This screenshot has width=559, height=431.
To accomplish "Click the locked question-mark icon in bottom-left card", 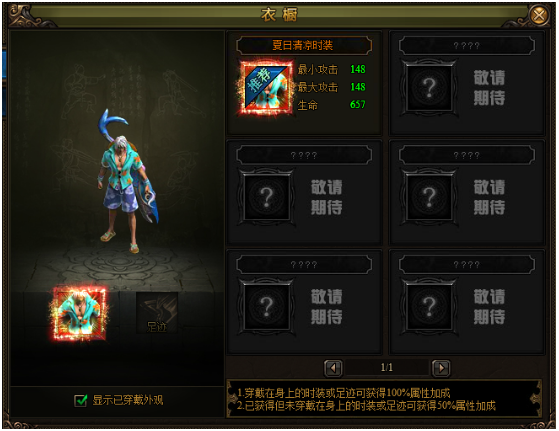I will coord(267,307).
